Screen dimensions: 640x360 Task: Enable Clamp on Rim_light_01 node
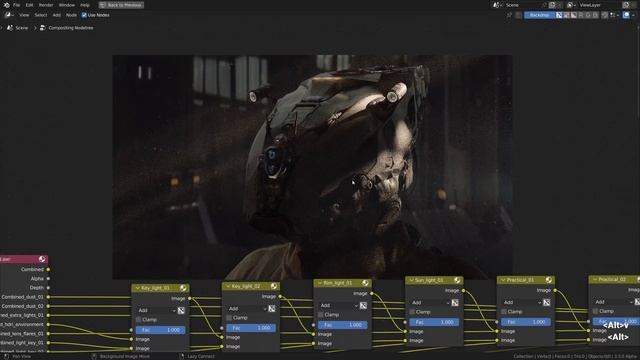point(320,315)
